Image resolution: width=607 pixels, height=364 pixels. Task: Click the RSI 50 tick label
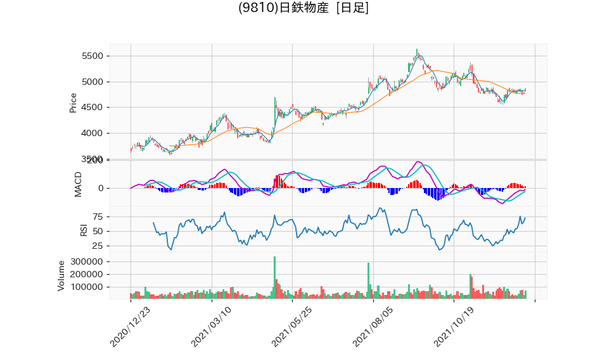[98, 231]
